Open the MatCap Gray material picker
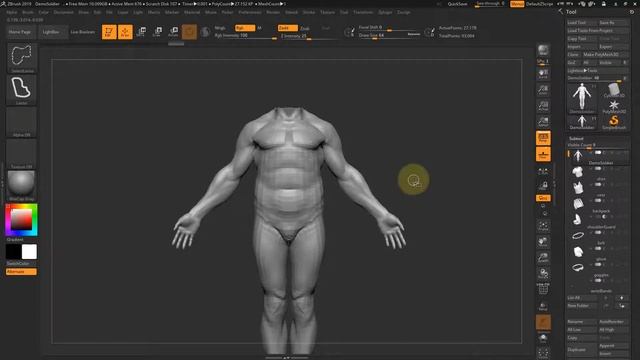 [x=22, y=186]
